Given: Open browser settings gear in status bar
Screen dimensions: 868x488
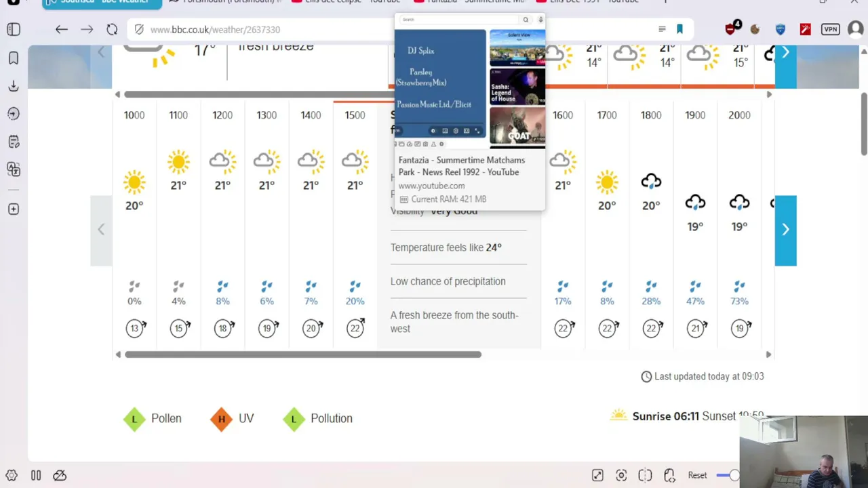Looking at the screenshot, I should [x=12, y=475].
